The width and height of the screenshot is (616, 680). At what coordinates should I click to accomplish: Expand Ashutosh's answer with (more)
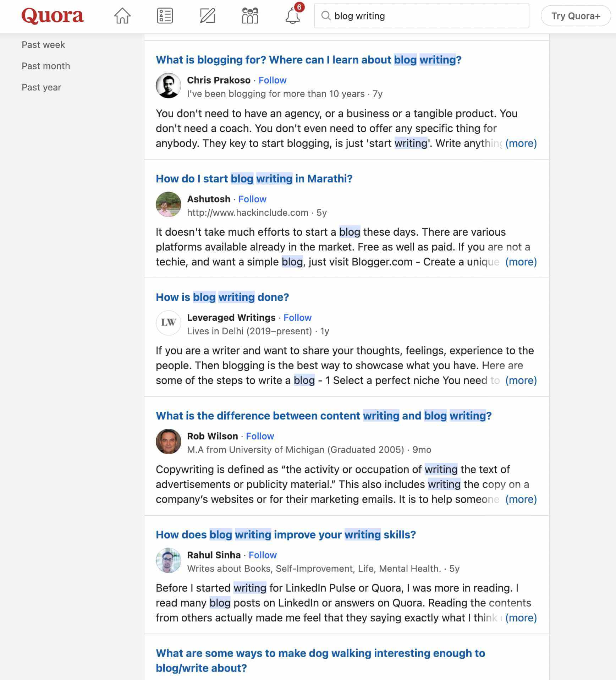[521, 262]
